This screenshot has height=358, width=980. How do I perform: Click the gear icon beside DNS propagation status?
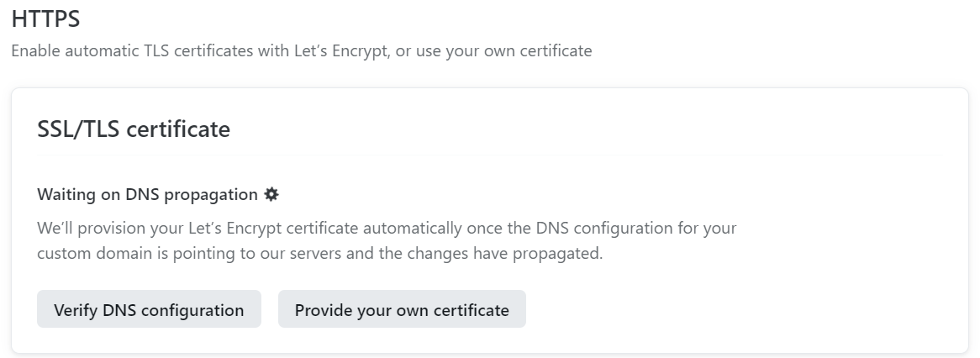(271, 194)
